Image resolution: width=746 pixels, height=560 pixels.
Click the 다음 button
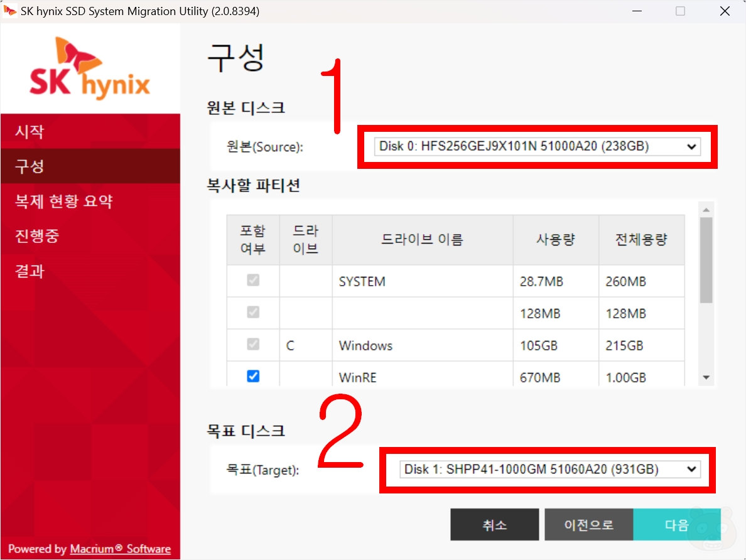click(676, 524)
